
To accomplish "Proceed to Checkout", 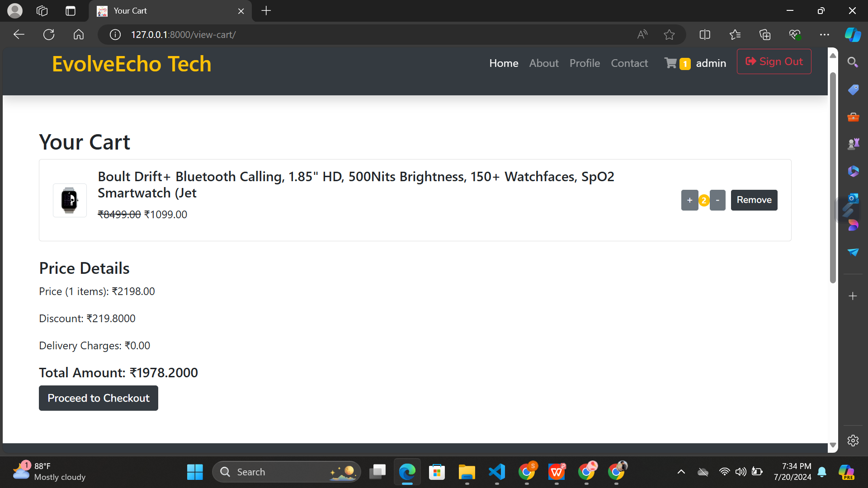I will pos(99,398).
